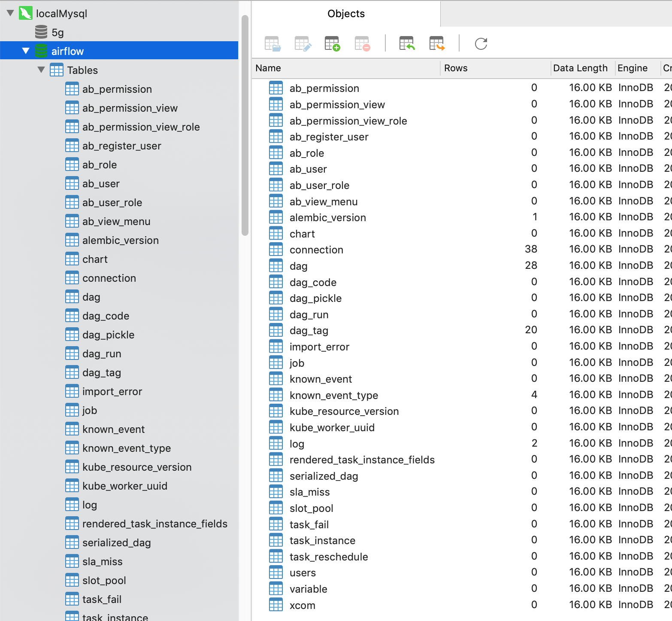This screenshot has height=621, width=672.
Task: Select known_event_type row in Objects list
Action: click(462, 395)
